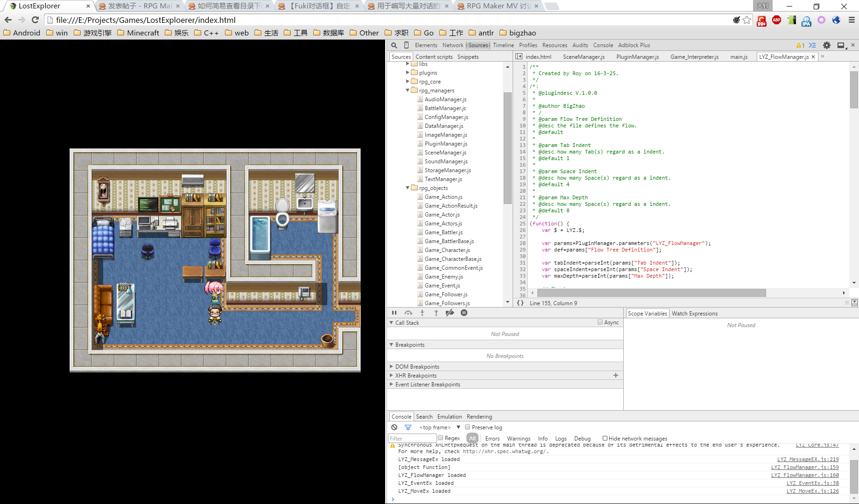Click the code editor horizontal scrollbar
The width and height of the screenshot is (859, 504).
pyautogui.click(x=651, y=293)
